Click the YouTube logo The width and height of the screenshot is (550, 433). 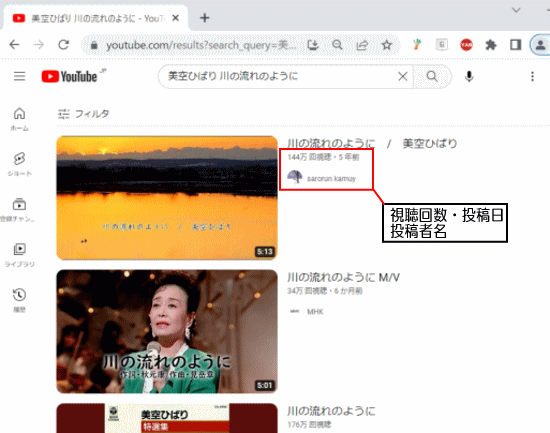tap(69, 76)
